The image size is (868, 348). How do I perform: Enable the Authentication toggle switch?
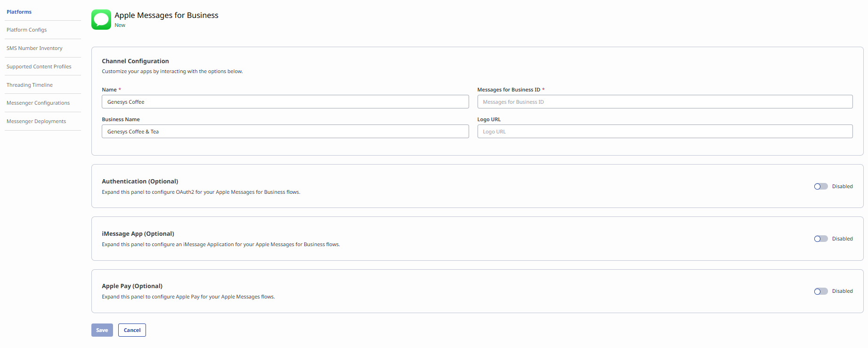click(820, 187)
